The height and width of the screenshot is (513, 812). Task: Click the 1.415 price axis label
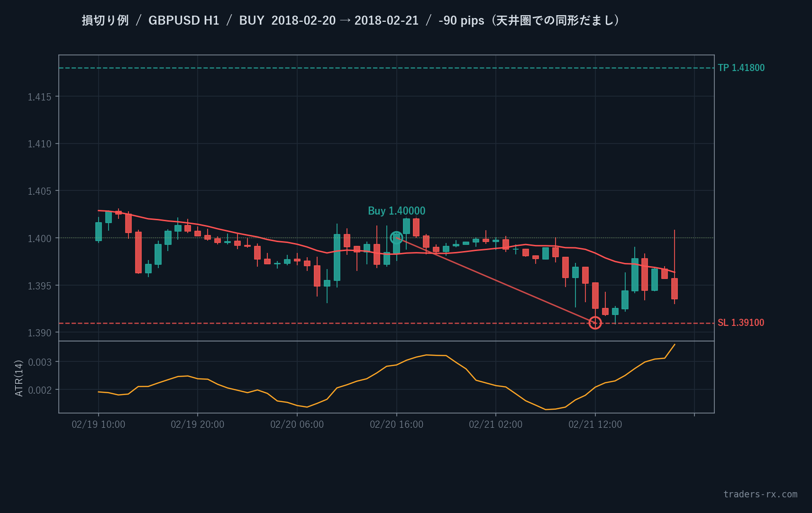click(39, 97)
